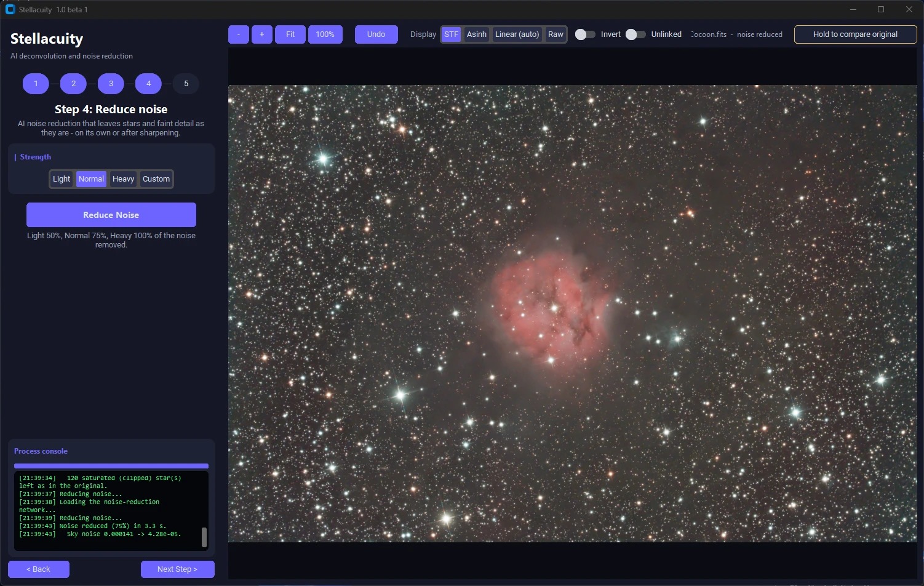Jump to step 3 in the wizard
This screenshot has width=924, height=586.
pos(111,84)
